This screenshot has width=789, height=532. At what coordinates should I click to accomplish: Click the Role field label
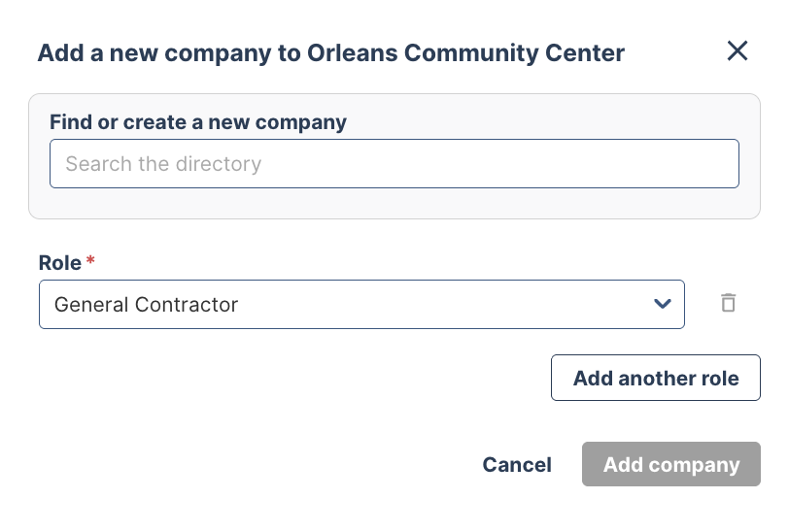60,262
